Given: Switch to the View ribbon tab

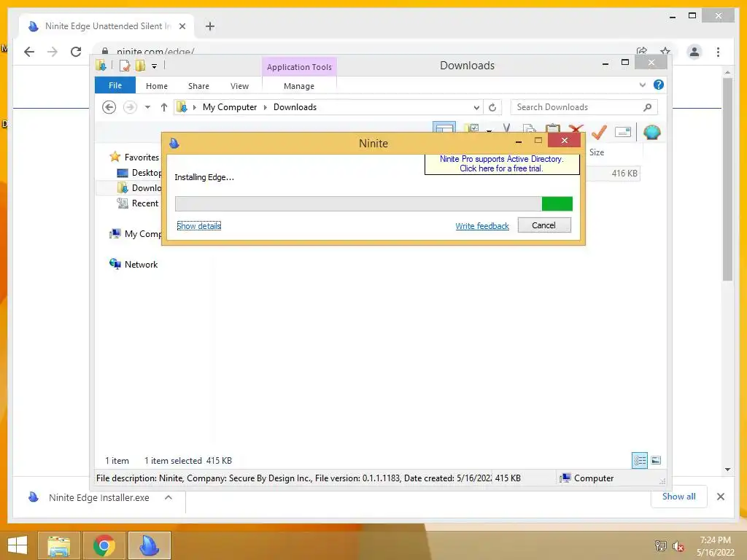Looking at the screenshot, I should (239, 86).
